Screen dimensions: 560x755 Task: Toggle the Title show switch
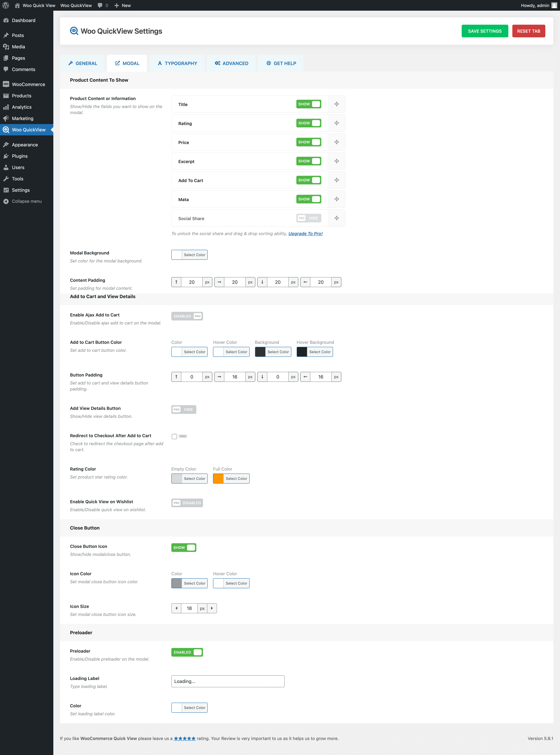(308, 104)
